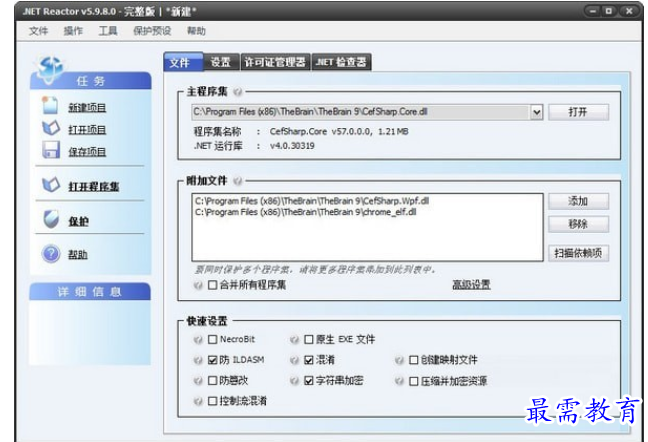The height and width of the screenshot is (442, 648).
Task: Select CefSharp.Wpf.dll in additional files list
Action: point(312,201)
